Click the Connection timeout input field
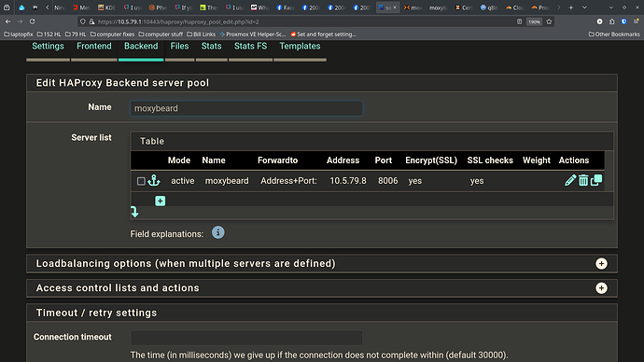The width and height of the screenshot is (644, 362). [246, 338]
